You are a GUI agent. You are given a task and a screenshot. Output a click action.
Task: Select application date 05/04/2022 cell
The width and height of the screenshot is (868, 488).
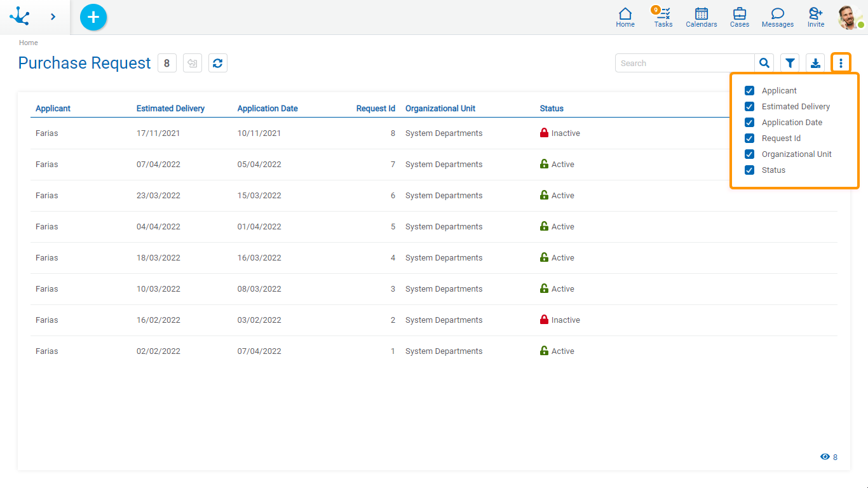(259, 165)
